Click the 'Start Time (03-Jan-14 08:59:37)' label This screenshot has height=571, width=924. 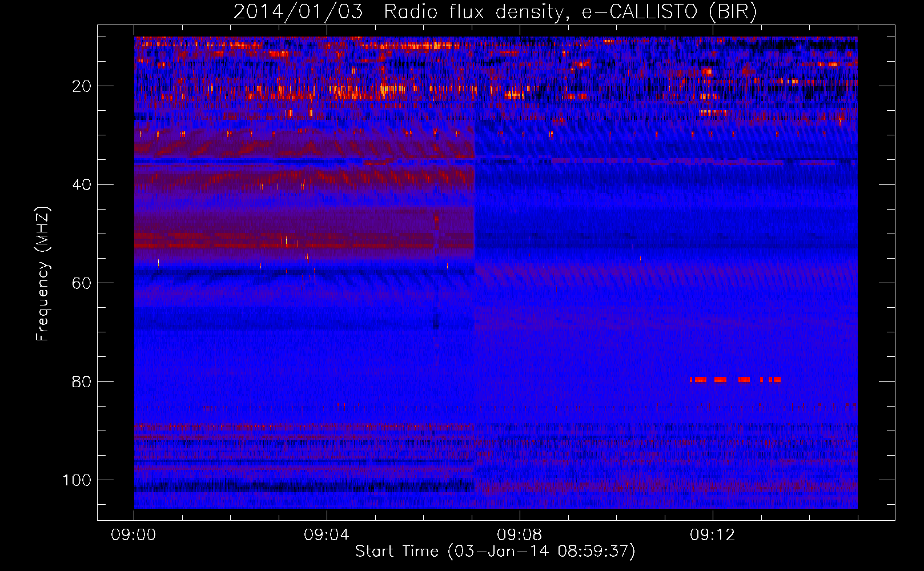(495, 552)
